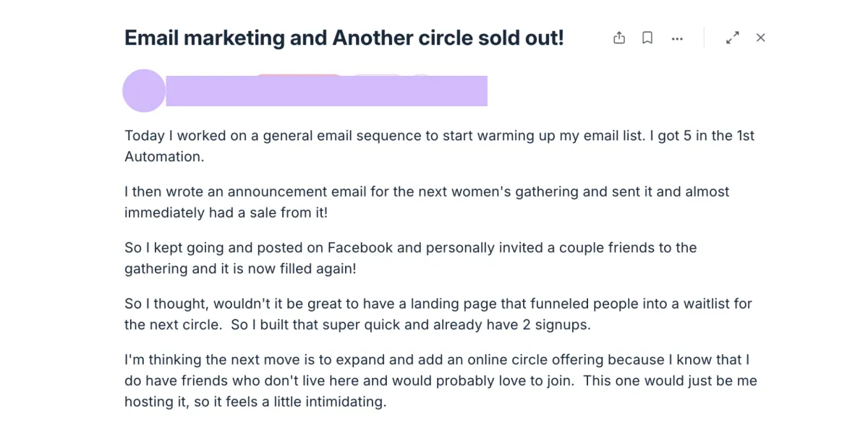Click the share post icon
The width and height of the screenshot is (868, 422).
[x=619, y=38]
